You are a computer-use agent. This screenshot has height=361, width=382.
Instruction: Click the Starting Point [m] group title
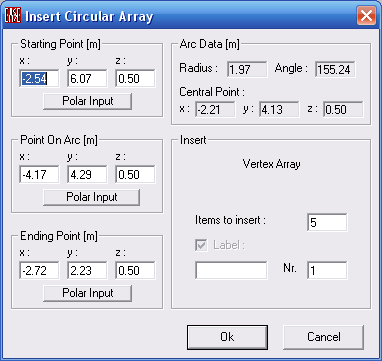pos(60,44)
